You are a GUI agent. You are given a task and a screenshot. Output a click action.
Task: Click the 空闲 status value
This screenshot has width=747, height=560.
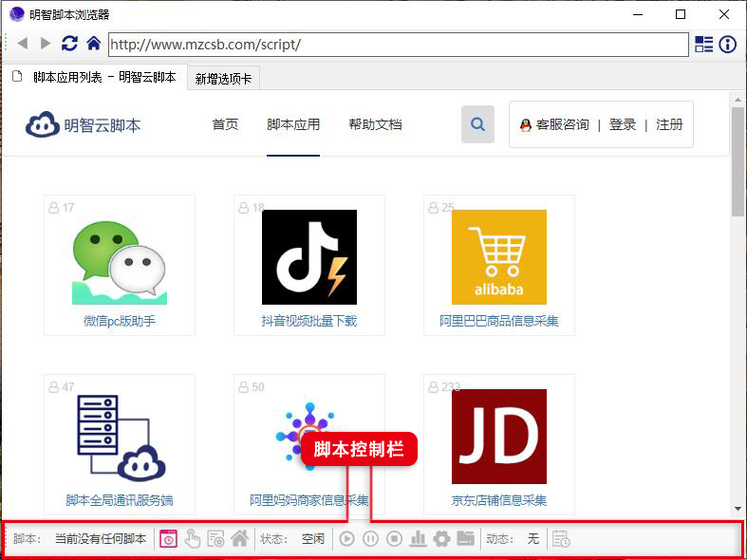click(x=313, y=539)
